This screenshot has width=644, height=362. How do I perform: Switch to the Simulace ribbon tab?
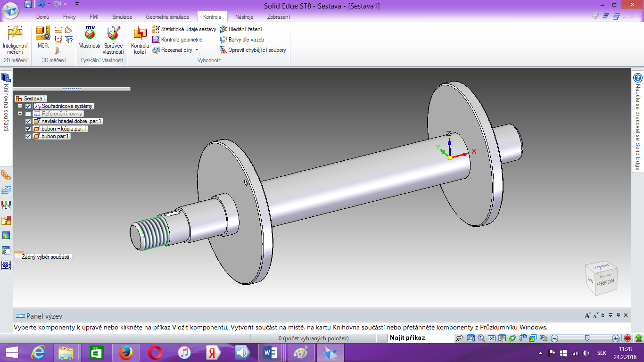(122, 17)
